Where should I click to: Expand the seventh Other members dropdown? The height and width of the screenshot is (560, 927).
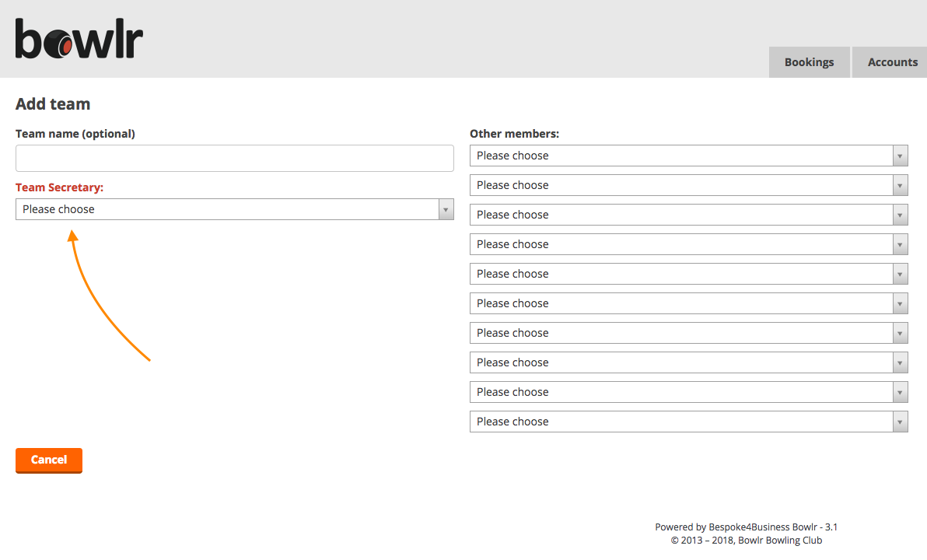point(689,333)
